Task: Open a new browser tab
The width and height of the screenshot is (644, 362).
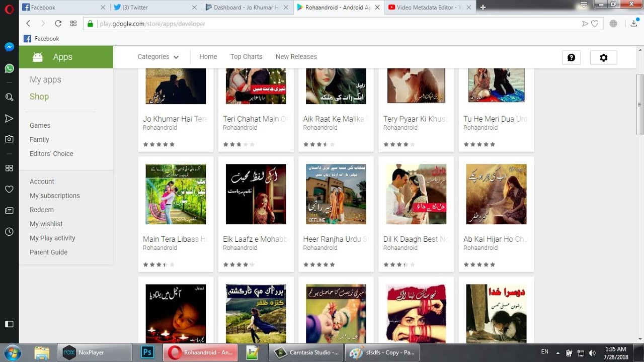Action: click(x=483, y=8)
